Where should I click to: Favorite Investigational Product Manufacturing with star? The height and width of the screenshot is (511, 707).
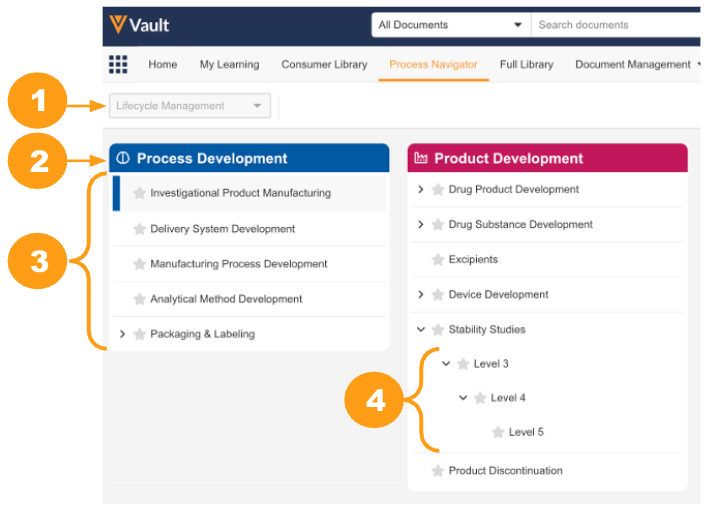140,193
